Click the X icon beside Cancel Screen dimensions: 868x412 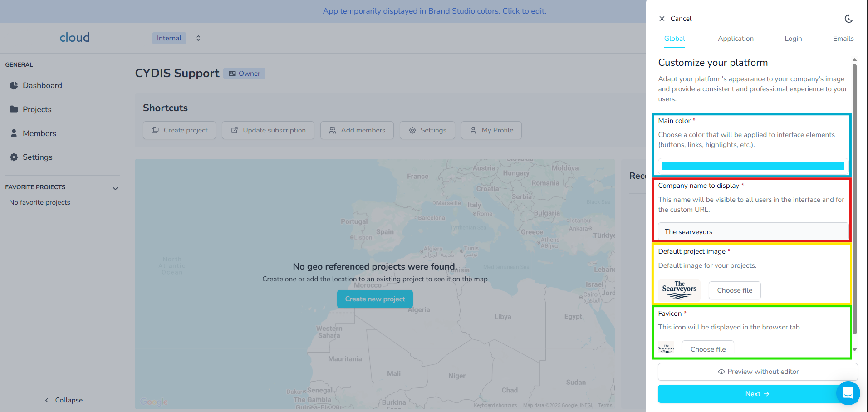(x=662, y=19)
